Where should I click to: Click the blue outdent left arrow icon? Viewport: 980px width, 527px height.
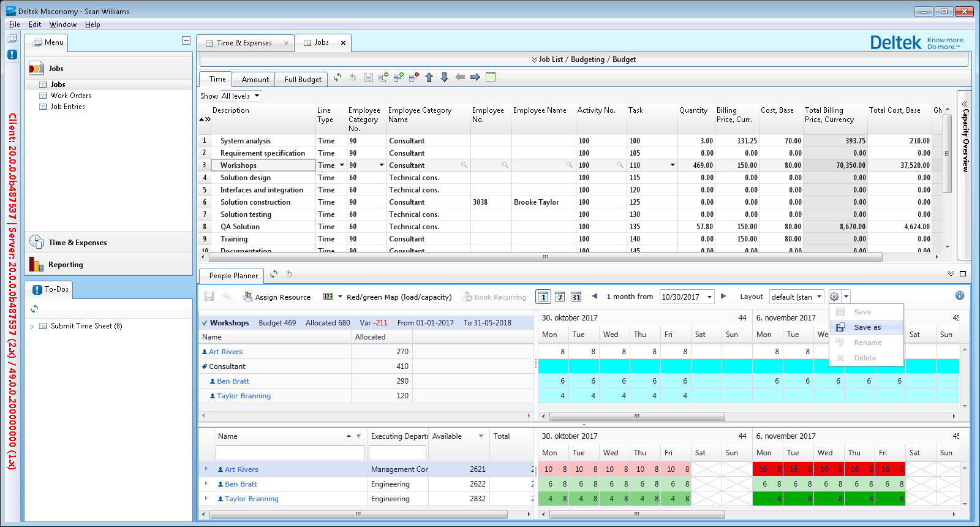[460, 78]
